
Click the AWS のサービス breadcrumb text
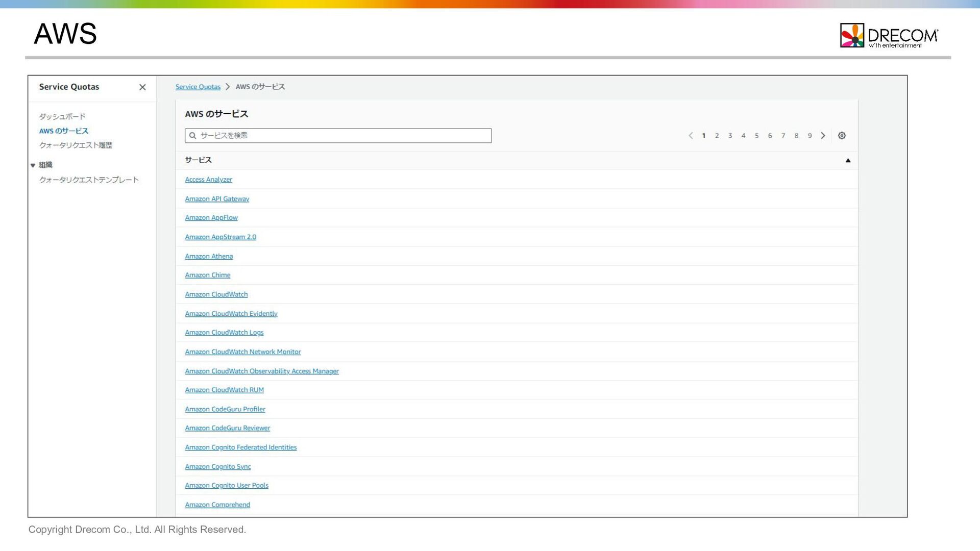coord(260,87)
